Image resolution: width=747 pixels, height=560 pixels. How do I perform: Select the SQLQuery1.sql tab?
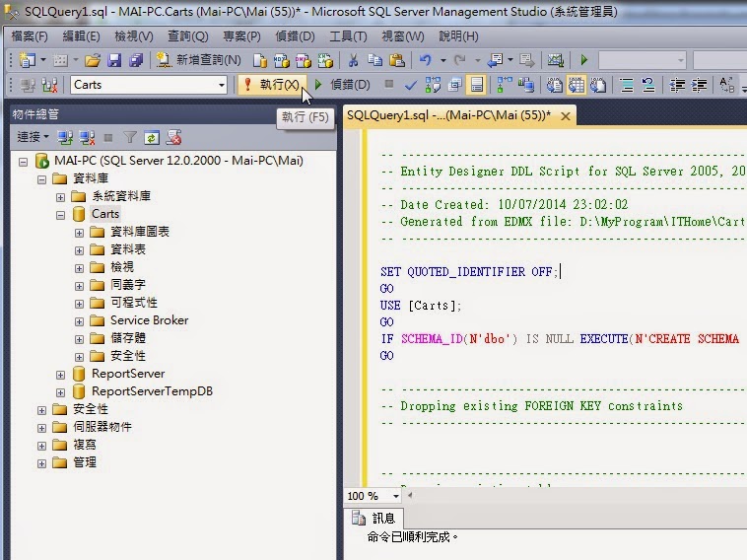coord(448,115)
